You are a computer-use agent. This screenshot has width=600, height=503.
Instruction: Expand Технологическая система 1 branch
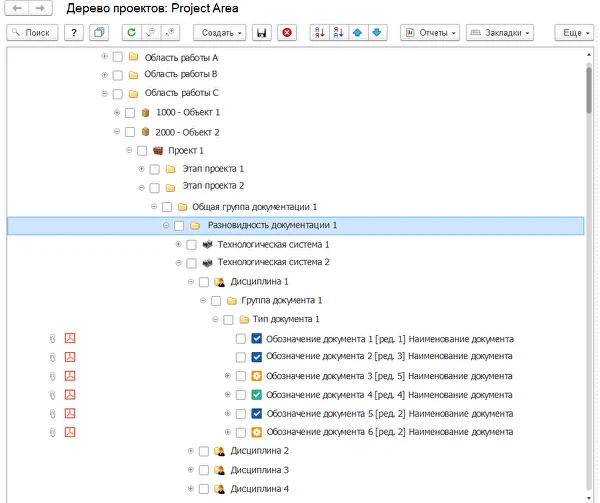click(x=178, y=244)
